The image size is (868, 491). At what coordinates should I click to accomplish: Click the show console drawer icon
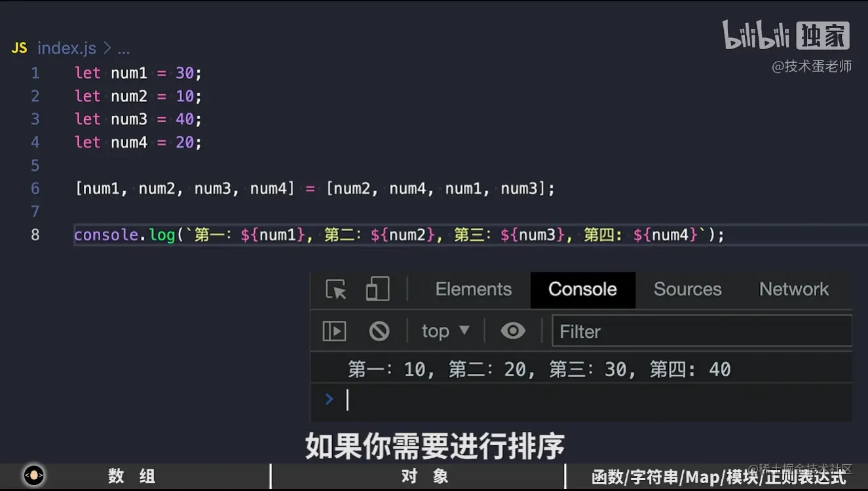tap(333, 331)
